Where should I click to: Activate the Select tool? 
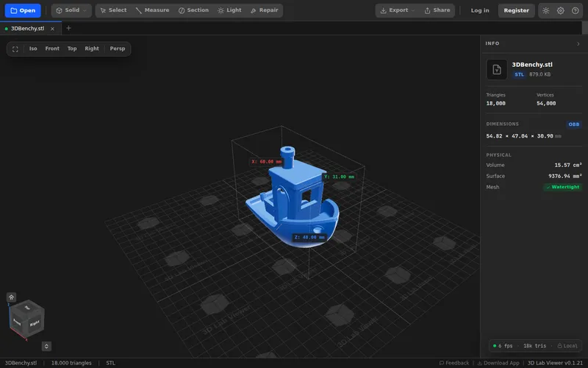point(113,10)
